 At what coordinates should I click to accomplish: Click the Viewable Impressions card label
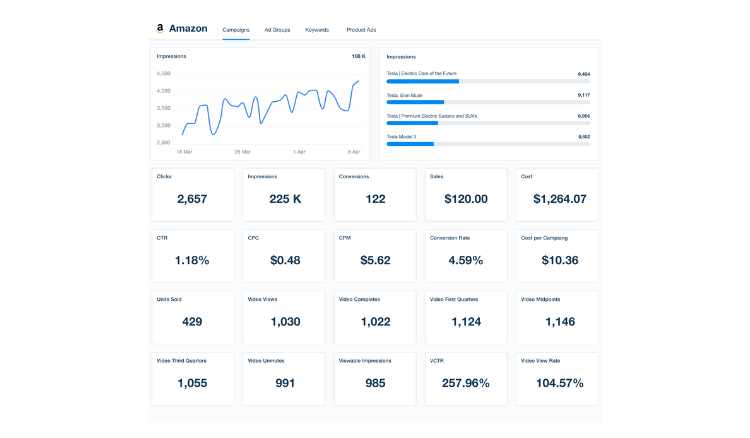(x=365, y=361)
